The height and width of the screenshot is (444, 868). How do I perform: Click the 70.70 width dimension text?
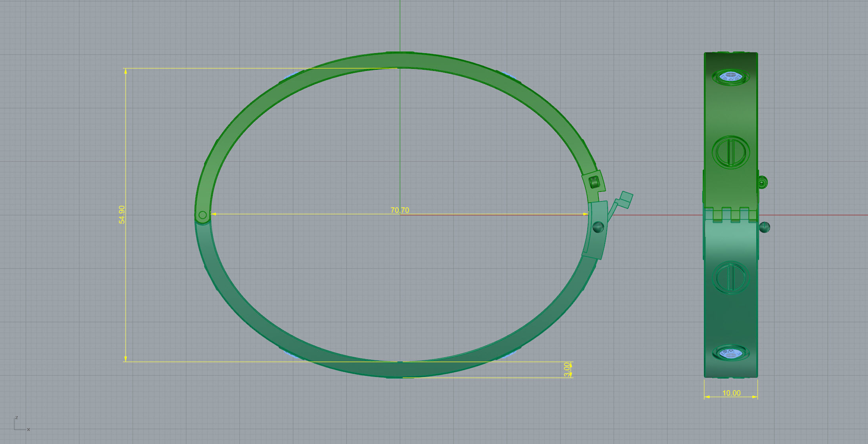400,210
